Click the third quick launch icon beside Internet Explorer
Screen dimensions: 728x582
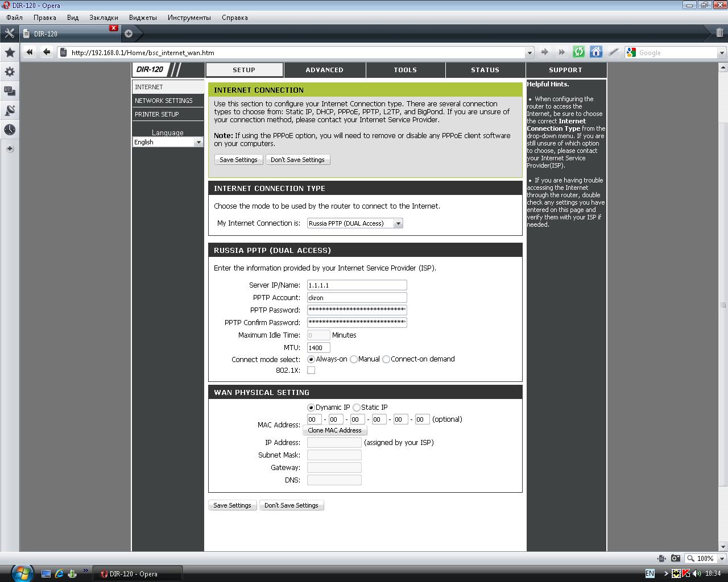(72, 573)
